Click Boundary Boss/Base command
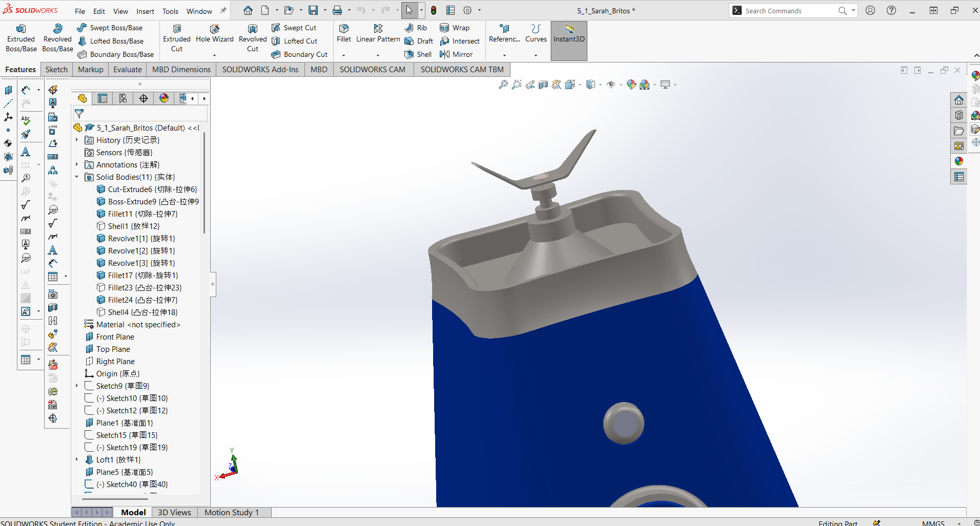Viewport: 980px width, 526px height. [115, 54]
